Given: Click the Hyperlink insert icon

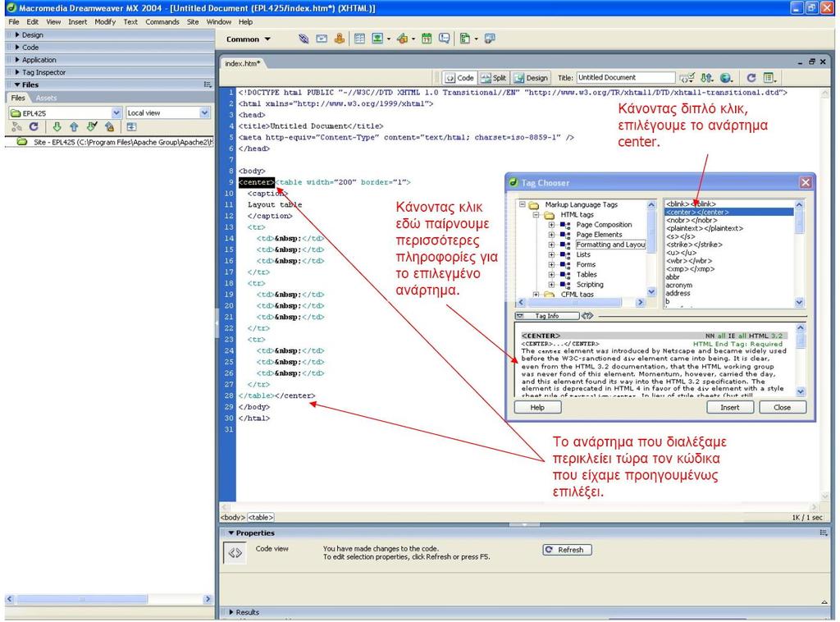Looking at the screenshot, I should (x=304, y=39).
